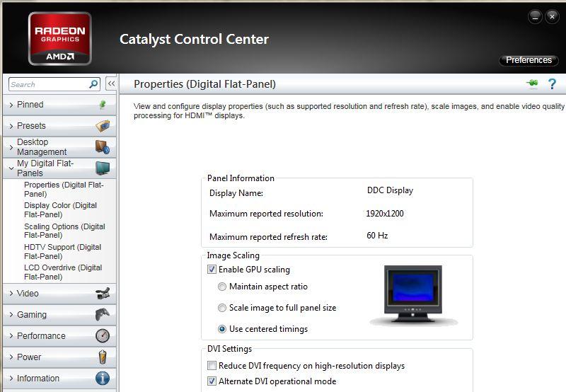Uncheck Enable GPU scaling checkbox
The width and height of the screenshot is (566, 392).
212,270
